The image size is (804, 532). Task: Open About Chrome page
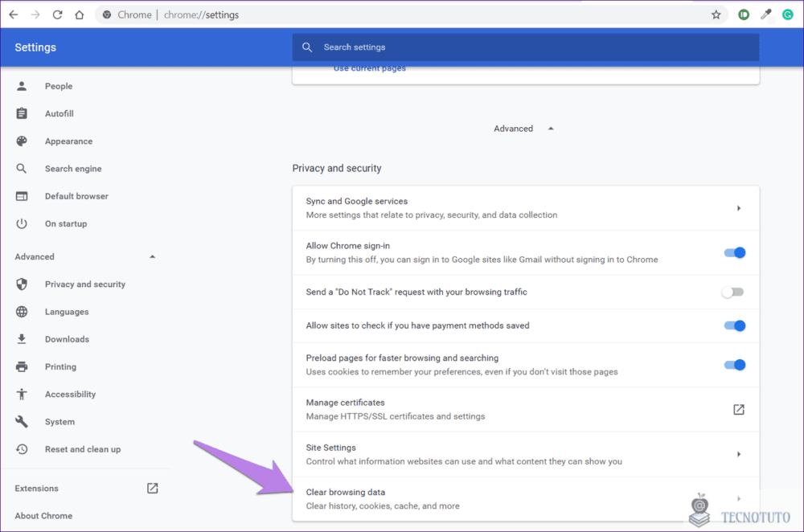[x=43, y=516]
